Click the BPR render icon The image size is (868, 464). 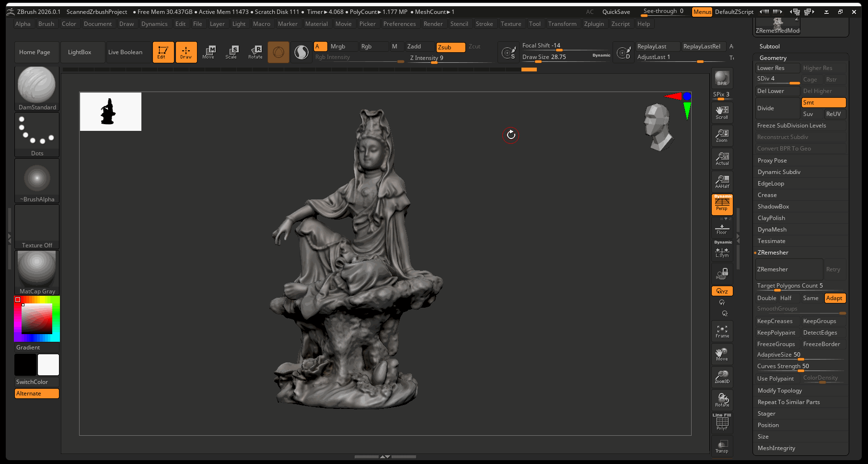pos(722,78)
